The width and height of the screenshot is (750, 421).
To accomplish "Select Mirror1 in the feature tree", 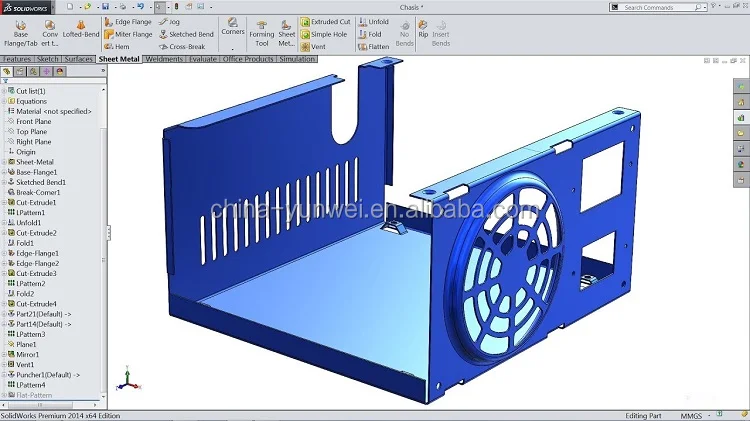I will [x=27, y=354].
